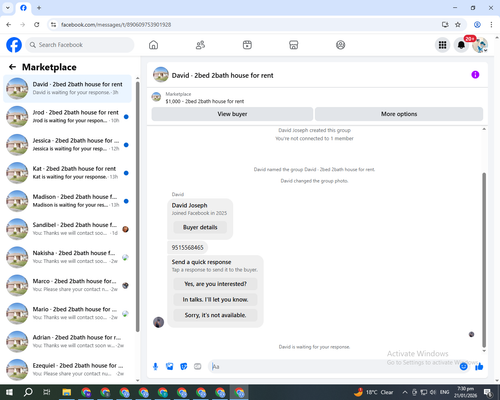Click the chat header group photo thumbnail
The image size is (500, 400).
(161, 75)
